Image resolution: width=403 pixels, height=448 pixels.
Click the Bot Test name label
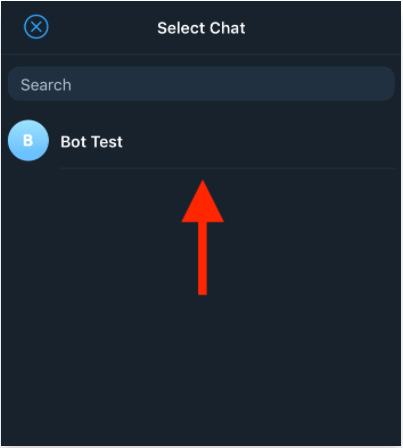coord(92,142)
